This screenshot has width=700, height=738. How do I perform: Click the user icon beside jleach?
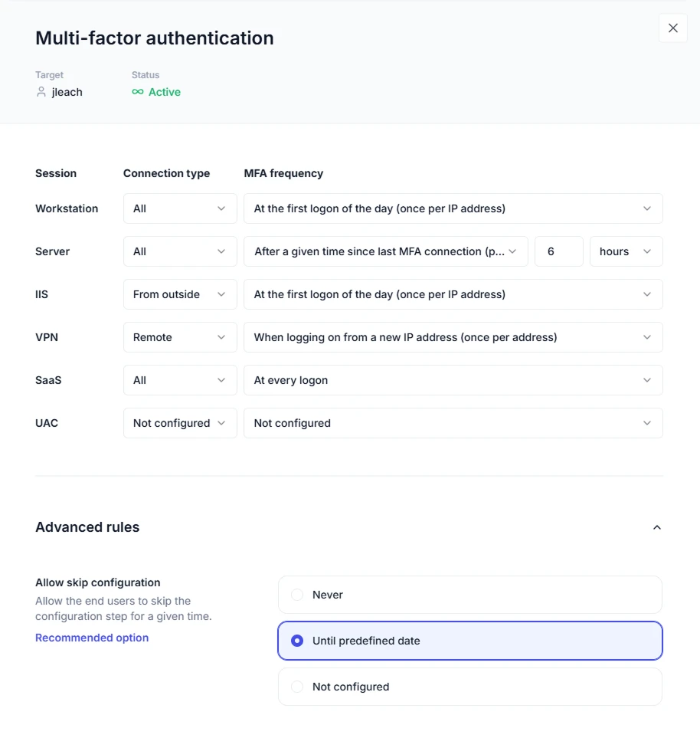[x=41, y=92]
